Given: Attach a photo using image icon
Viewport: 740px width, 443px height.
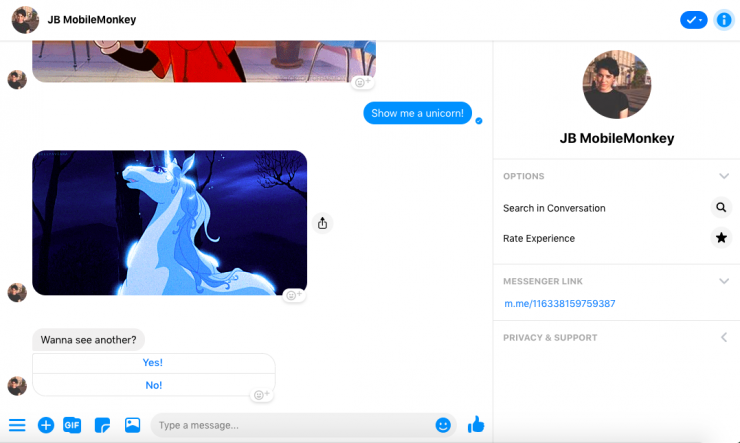Looking at the screenshot, I should pos(133,425).
